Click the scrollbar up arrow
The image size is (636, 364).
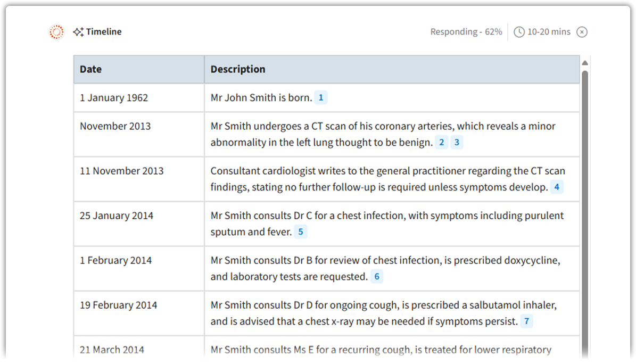(x=585, y=63)
